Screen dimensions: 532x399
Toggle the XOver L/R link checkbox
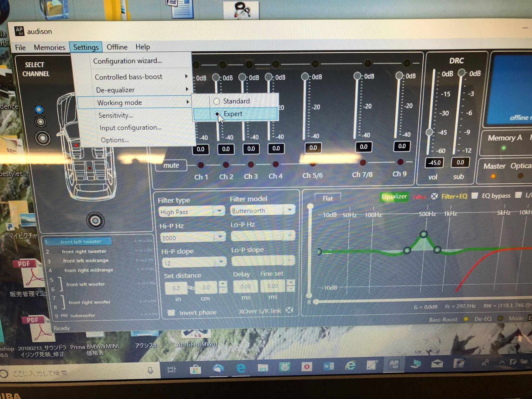[x=289, y=310]
